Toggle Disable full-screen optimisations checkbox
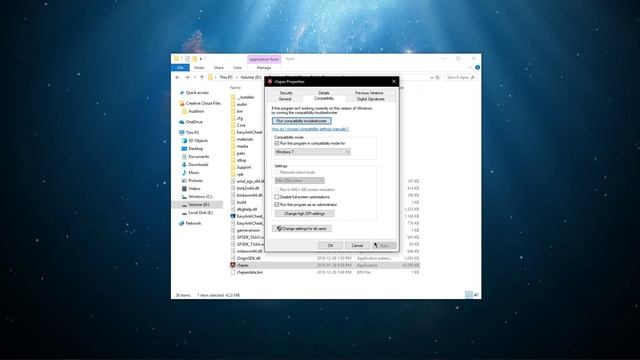 click(277, 197)
